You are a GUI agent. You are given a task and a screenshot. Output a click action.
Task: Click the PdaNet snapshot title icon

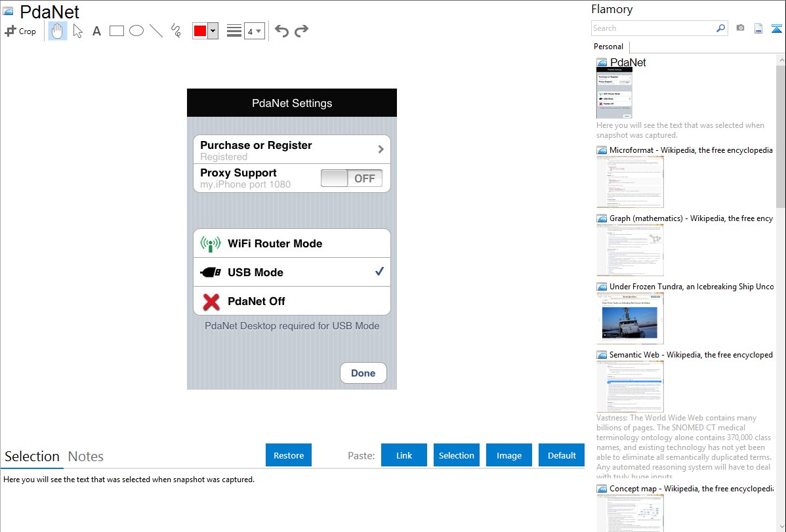coord(8,11)
